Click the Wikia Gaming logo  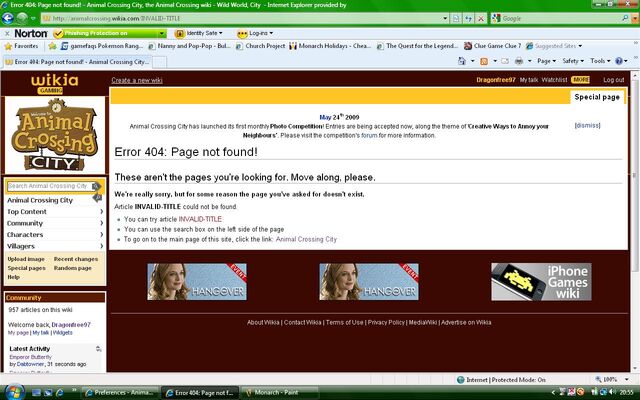click(54, 84)
